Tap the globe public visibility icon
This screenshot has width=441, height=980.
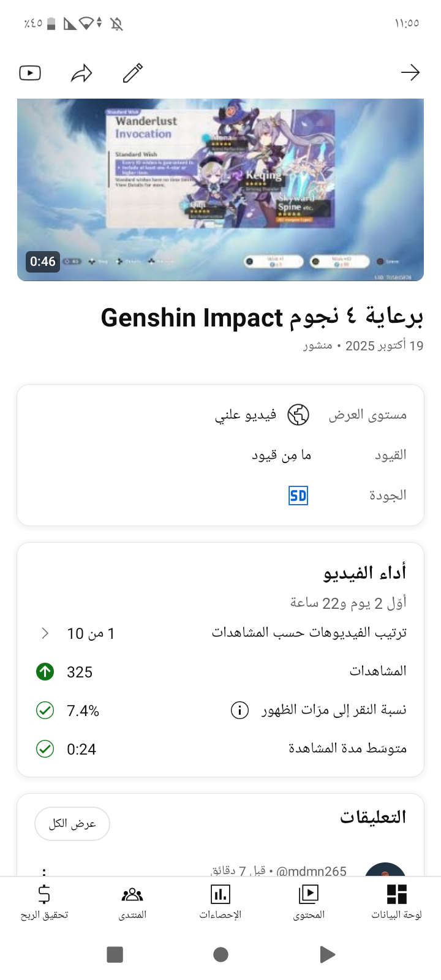298,415
